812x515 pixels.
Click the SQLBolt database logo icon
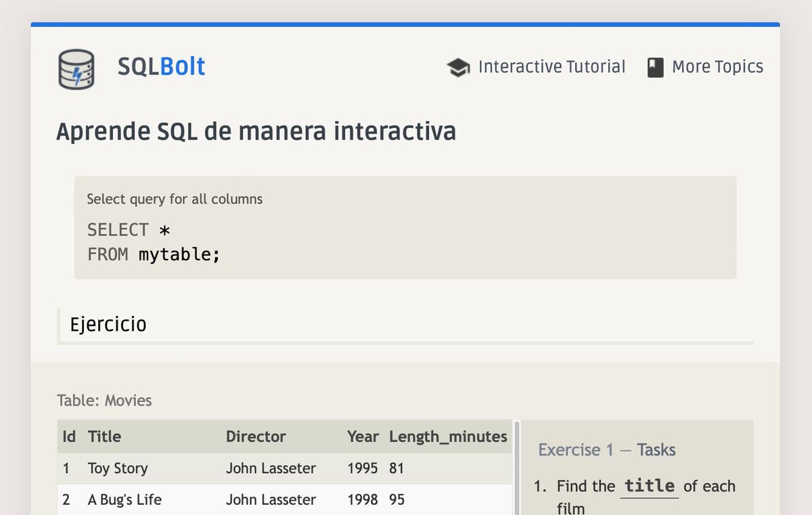click(x=76, y=68)
